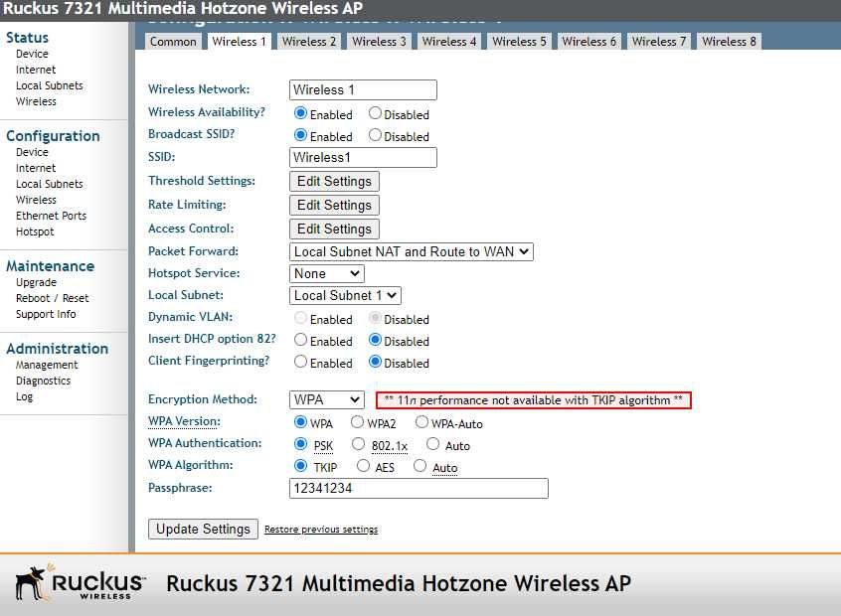Open Administration Management page
Viewport: 841px width, 616px height.
(47, 365)
